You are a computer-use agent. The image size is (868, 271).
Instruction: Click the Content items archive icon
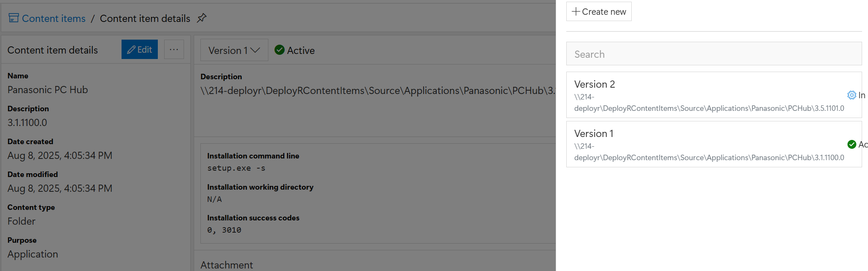(x=14, y=18)
